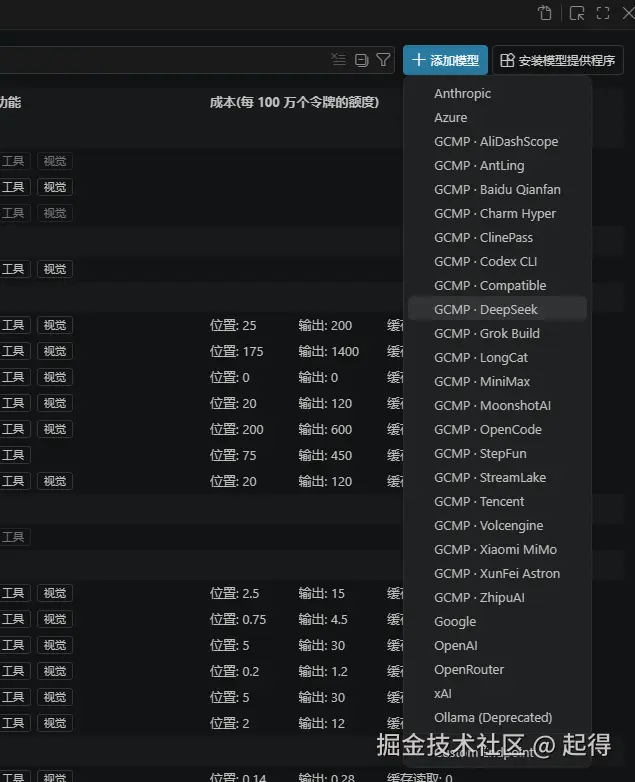Image resolution: width=635 pixels, height=782 pixels.
Task: Click the 添加模型 button
Action: pos(445,60)
